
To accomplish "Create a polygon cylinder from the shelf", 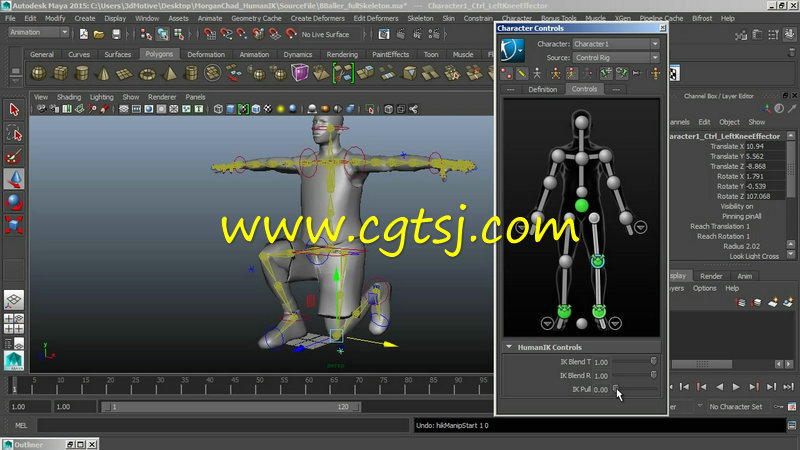I will pos(82,73).
